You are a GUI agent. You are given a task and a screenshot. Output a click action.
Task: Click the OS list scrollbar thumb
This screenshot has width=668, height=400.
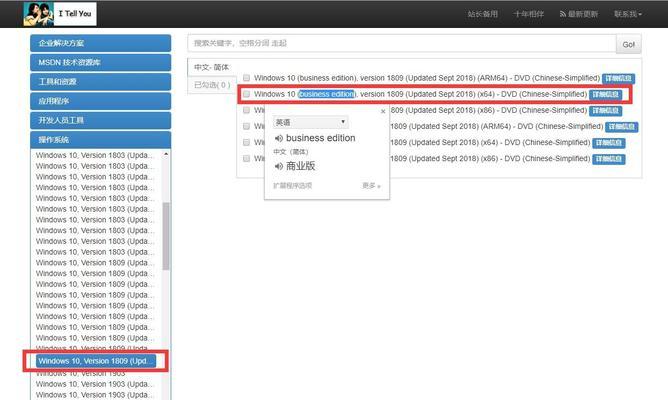coord(166,236)
